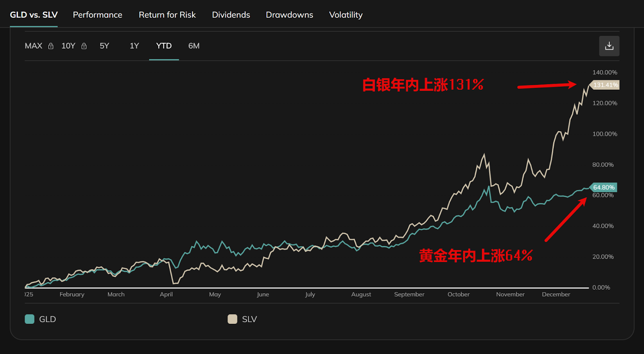Toggle the SLV series in legend
The width and height of the screenshot is (644, 354).
(x=249, y=319)
